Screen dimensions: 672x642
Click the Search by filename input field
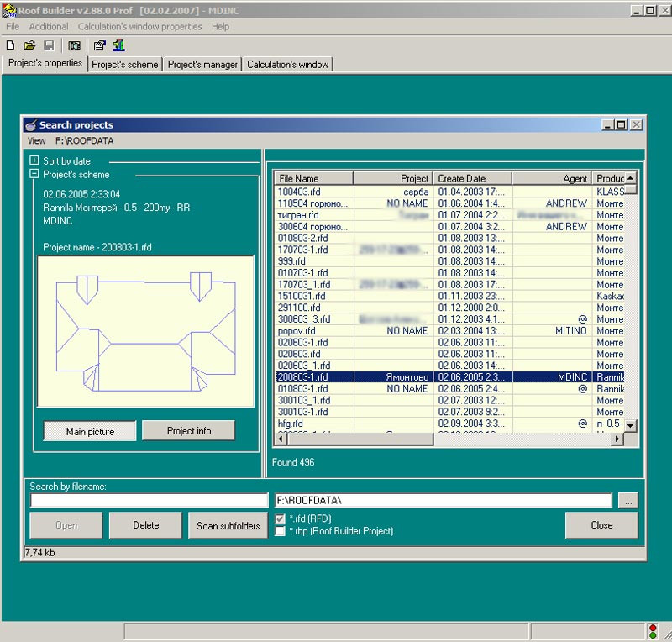tap(148, 501)
